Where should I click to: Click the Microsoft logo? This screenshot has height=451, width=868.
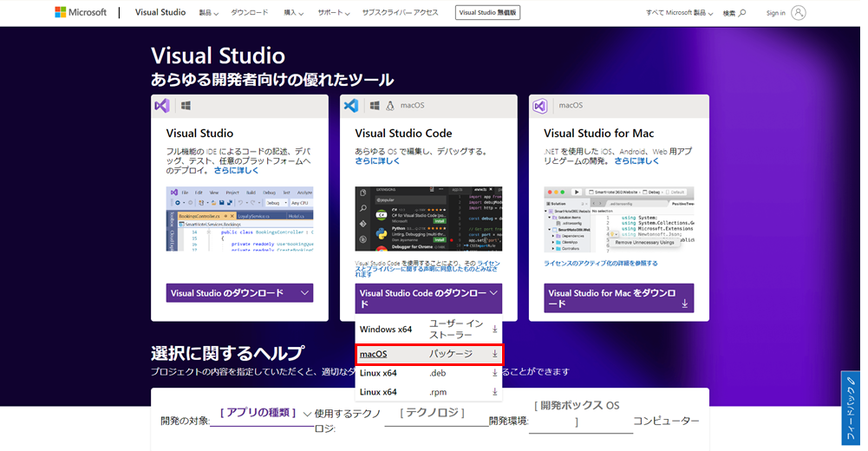[81, 12]
